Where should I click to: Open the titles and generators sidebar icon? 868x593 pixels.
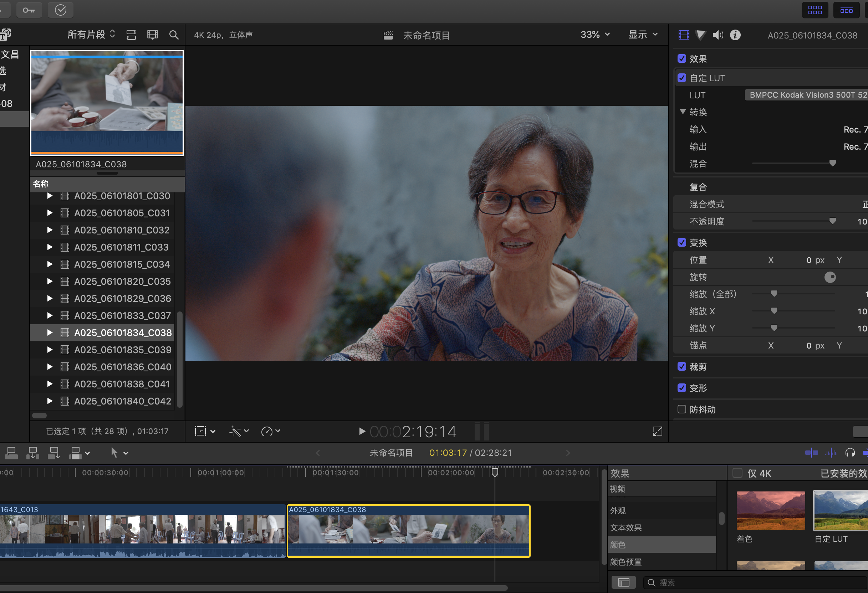(x=5, y=34)
